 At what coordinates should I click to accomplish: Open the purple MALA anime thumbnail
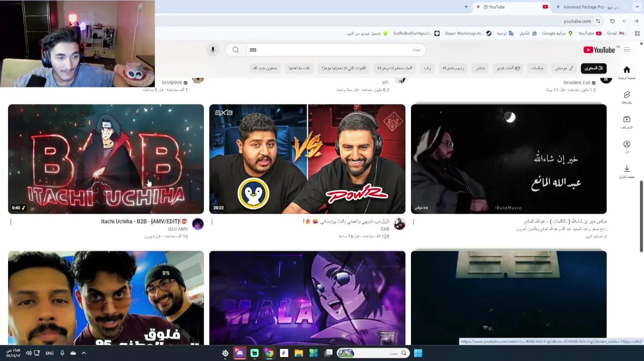pyautogui.click(x=307, y=298)
